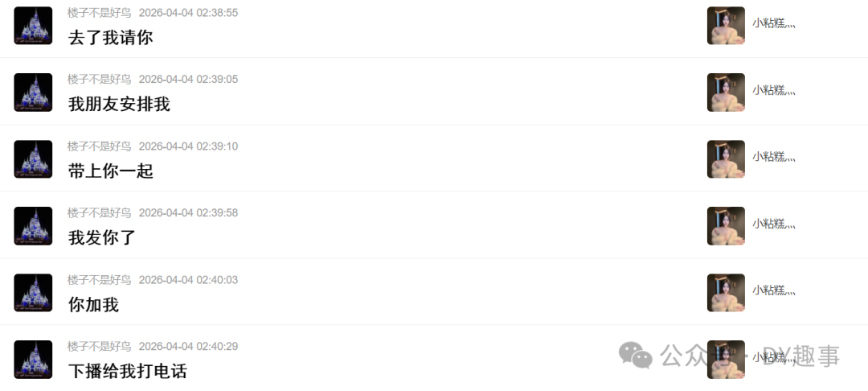The height and width of the screenshot is (391, 868).
Task: Open 小粘糕 avatar in the 02:39:58 row
Action: coord(726,226)
